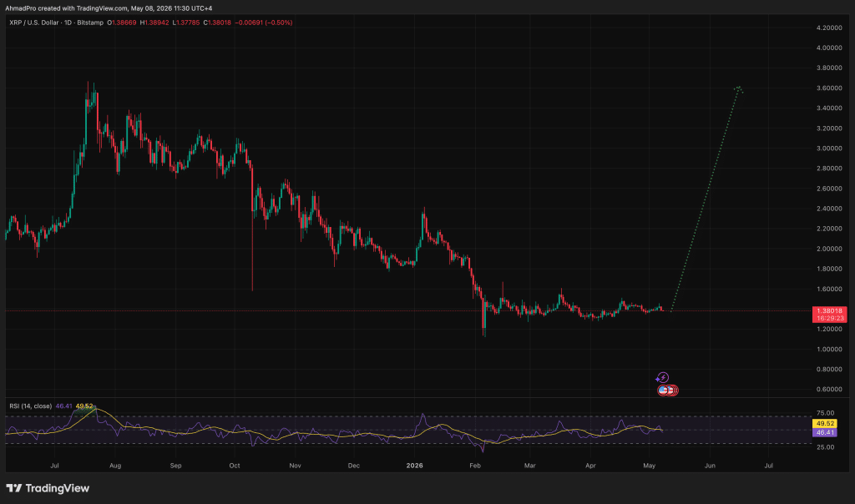
Task: Click the Bitstamp exchange label
Action: tap(90, 23)
